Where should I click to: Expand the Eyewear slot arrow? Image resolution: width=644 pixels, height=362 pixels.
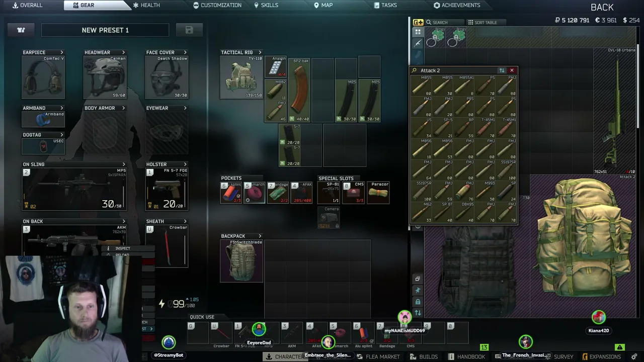click(x=185, y=108)
